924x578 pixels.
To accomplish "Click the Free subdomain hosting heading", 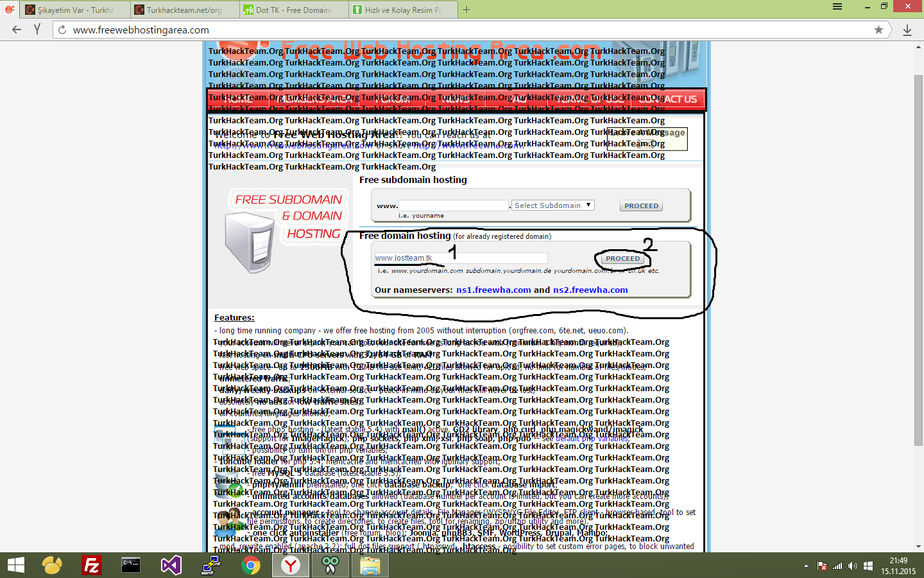I will point(413,180).
